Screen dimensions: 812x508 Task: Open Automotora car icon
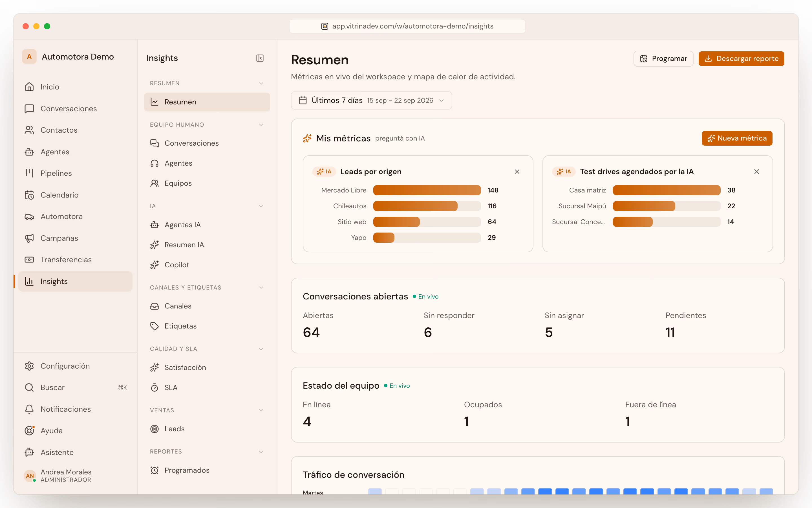click(29, 216)
